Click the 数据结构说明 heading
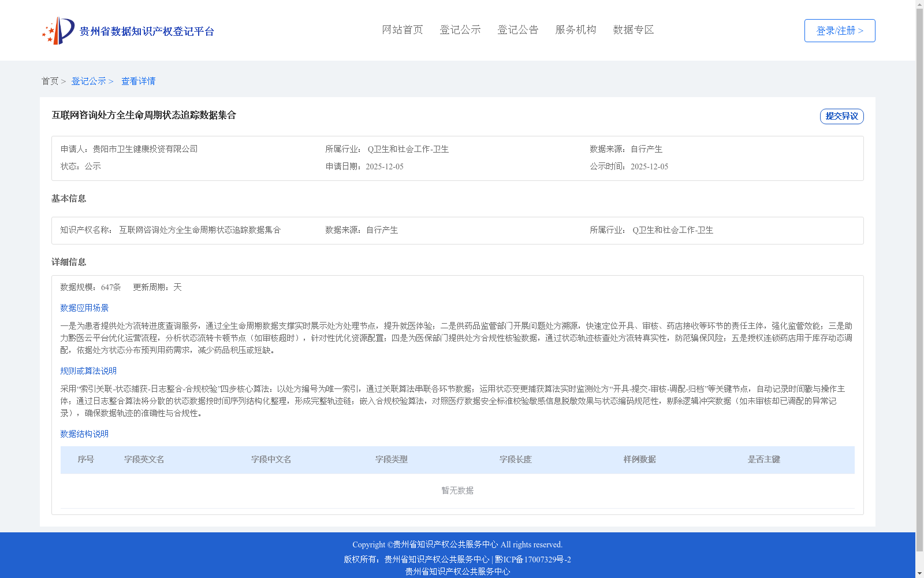924x578 pixels. (84, 434)
